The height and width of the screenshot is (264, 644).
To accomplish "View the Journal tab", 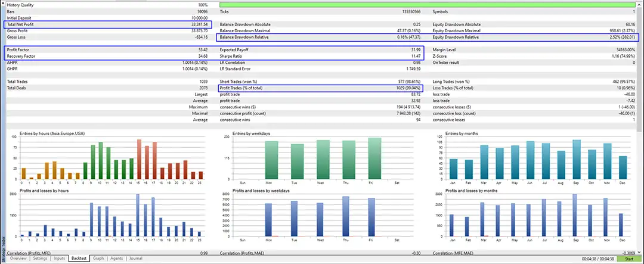I will (x=136, y=259).
